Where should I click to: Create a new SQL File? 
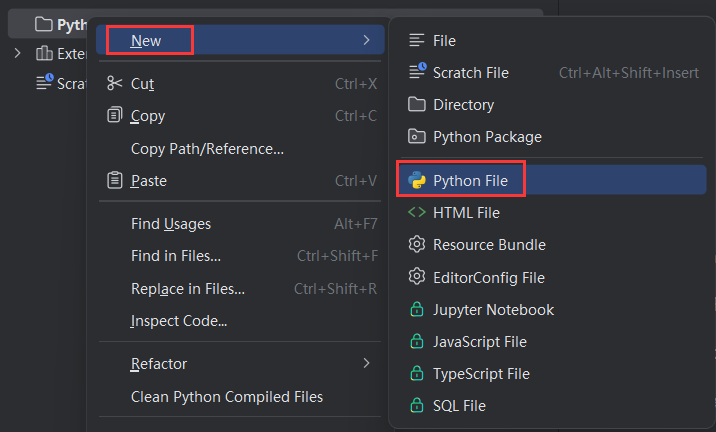[459, 406]
